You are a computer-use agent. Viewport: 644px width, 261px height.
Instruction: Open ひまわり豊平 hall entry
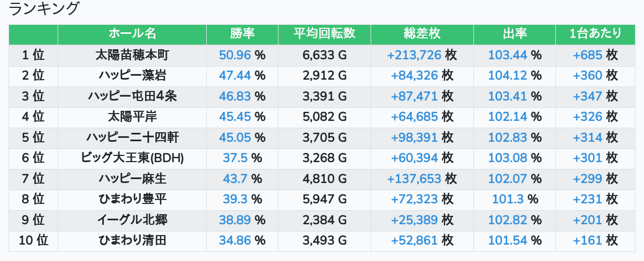click(x=132, y=199)
